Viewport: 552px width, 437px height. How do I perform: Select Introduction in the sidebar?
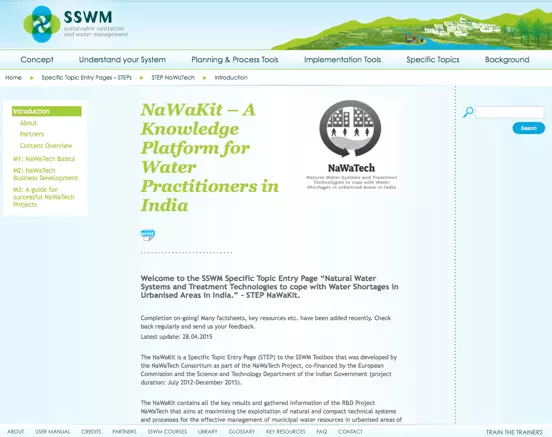pos(46,111)
